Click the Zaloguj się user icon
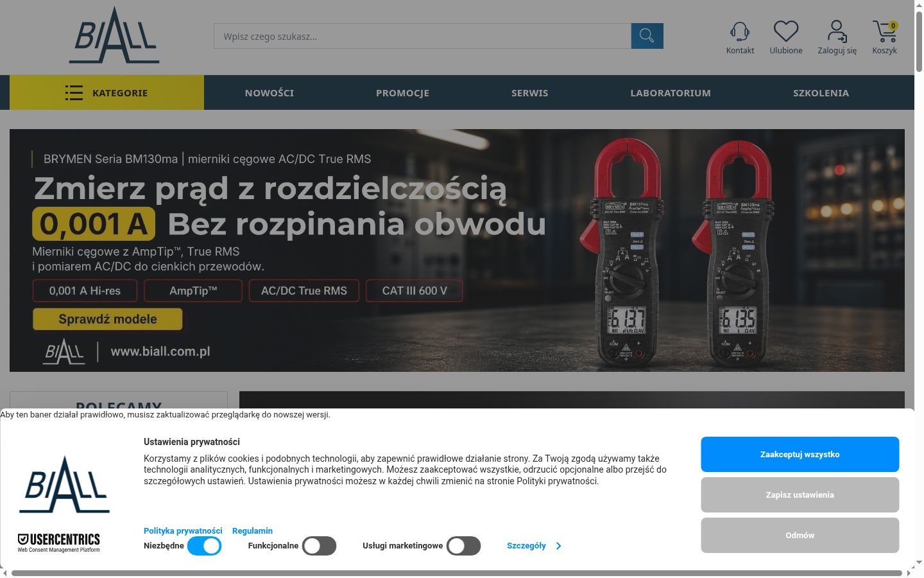924x578 pixels. 837,31
